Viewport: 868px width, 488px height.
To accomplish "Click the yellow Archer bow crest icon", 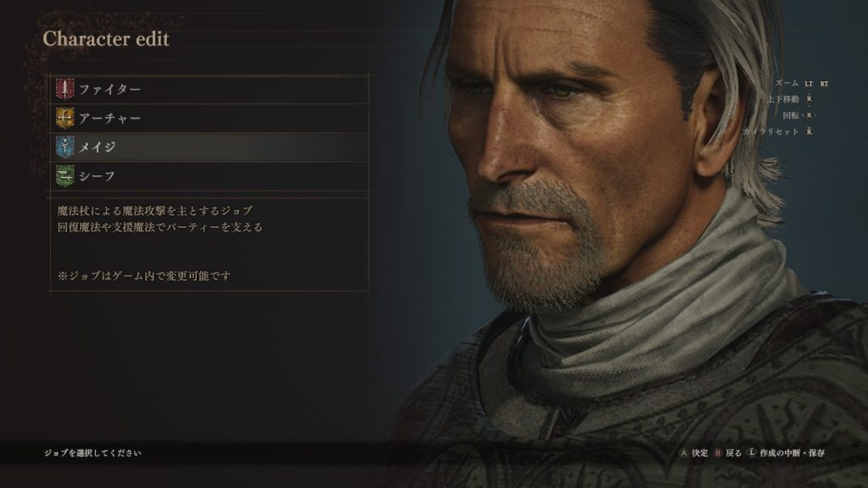I will 64,118.
